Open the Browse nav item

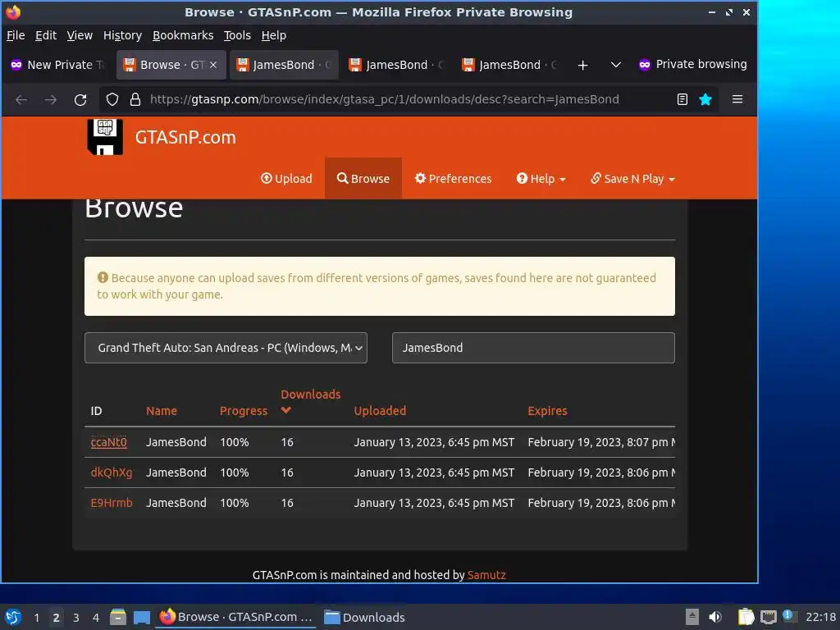pos(363,178)
